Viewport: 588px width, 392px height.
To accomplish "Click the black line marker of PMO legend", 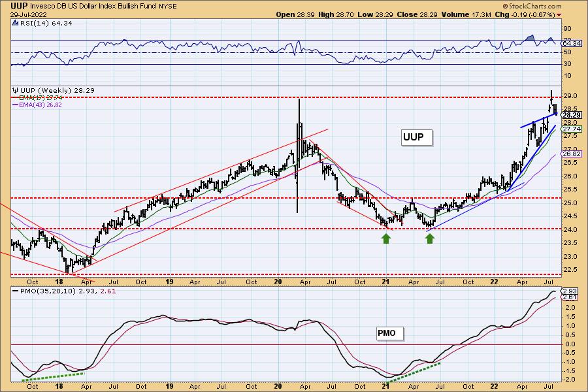I will click(16, 291).
